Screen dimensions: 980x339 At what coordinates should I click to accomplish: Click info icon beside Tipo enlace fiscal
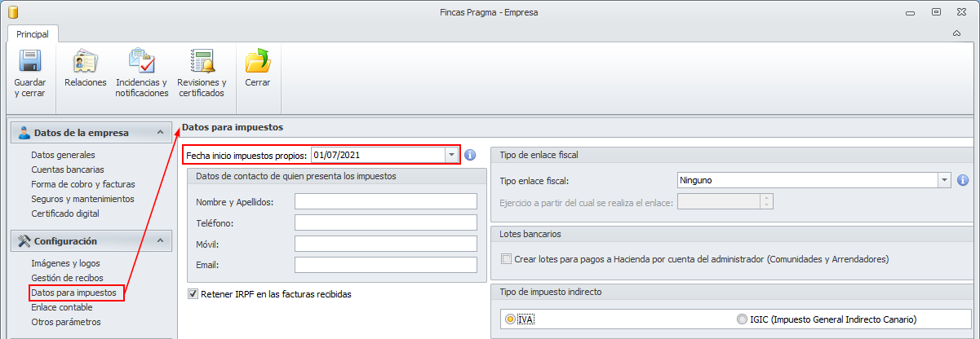coord(963,180)
